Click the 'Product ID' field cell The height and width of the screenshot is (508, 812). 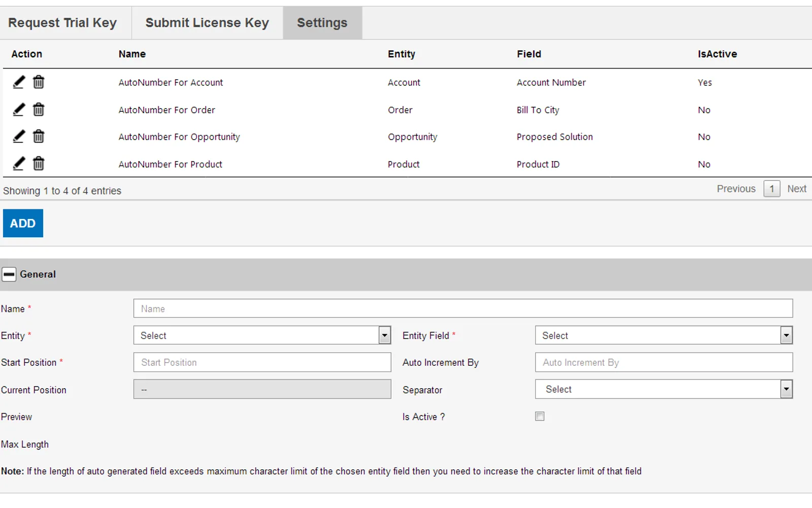(538, 164)
